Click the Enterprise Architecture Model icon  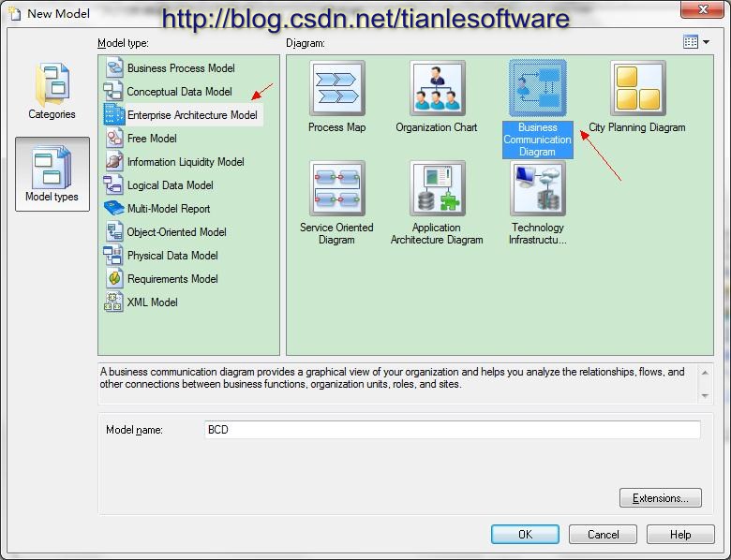coord(113,114)
